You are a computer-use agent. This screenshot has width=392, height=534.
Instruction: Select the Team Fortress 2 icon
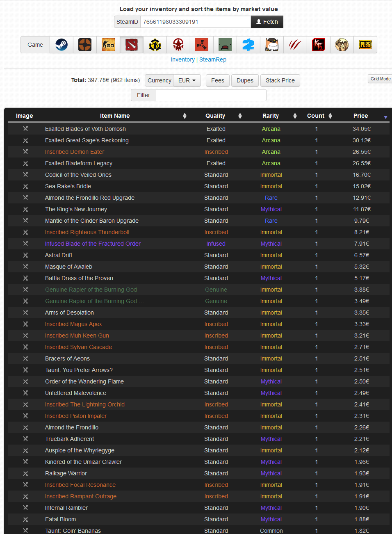85,45
